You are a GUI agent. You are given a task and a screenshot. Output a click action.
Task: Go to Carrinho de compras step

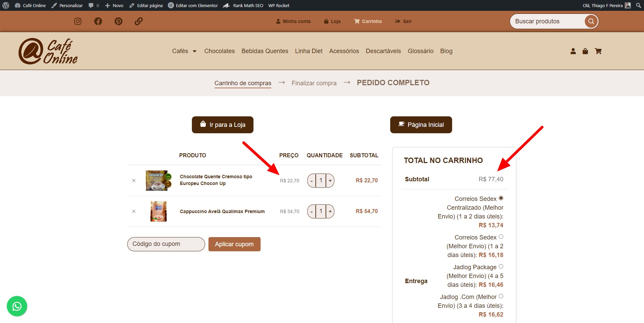pos(243,83)
